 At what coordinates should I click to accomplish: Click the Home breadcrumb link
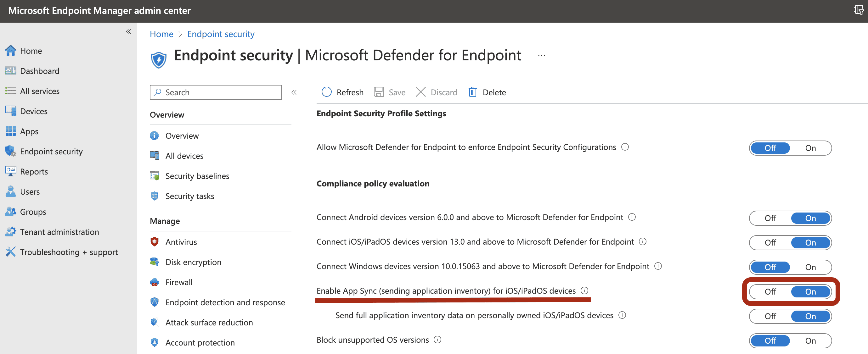161,34
